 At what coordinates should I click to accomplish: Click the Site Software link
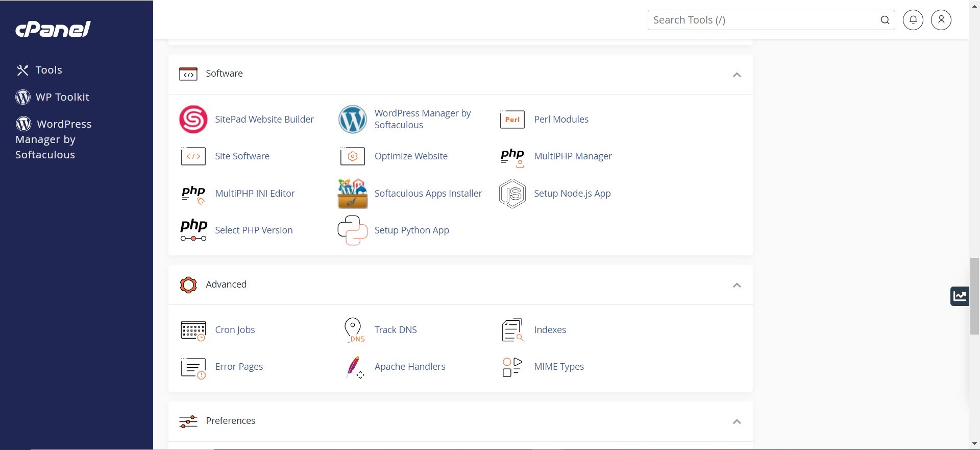click(242, 156)
